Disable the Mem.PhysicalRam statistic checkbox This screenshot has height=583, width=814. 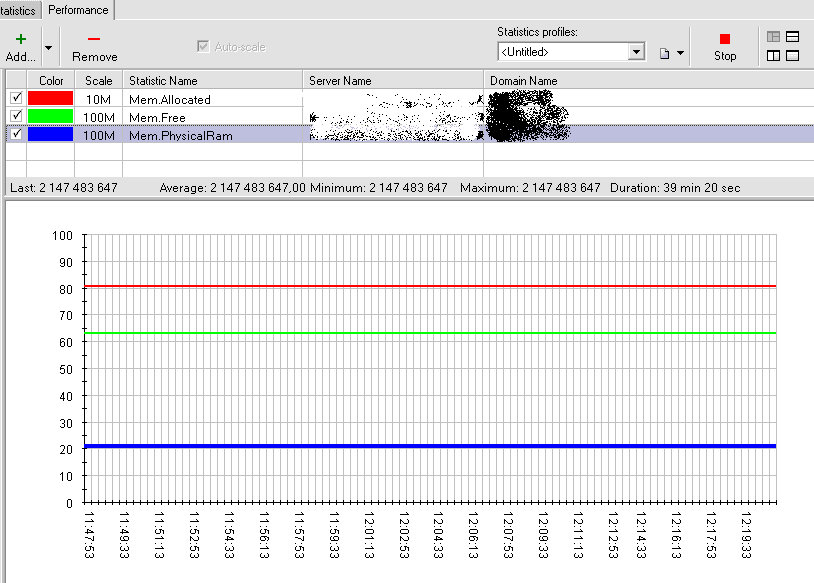coord(15,134)
